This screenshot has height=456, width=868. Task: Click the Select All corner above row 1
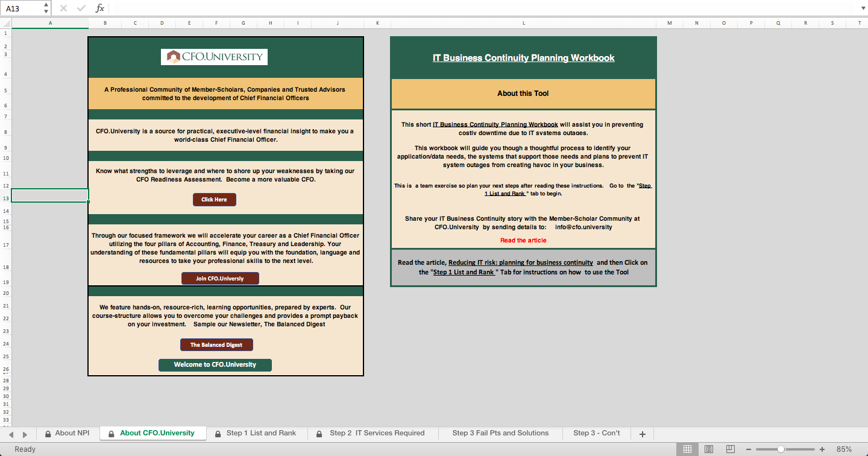tap(5, 23)
